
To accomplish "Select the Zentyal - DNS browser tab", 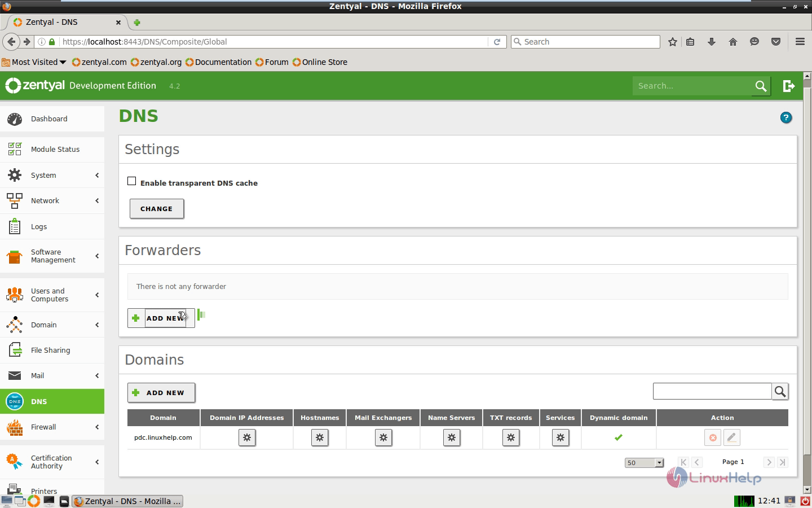I will [67, 22].
